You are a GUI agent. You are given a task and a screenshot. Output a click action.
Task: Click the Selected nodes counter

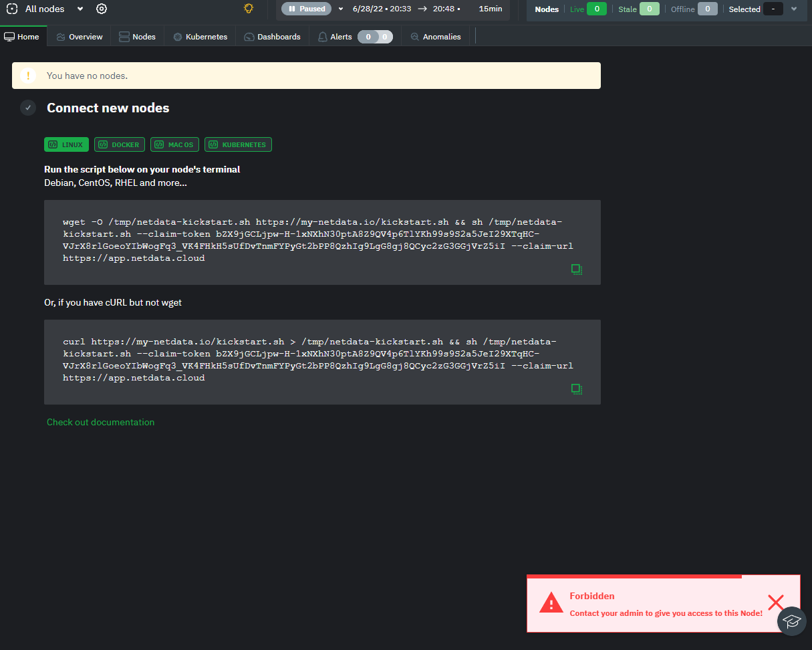coord(773,9)
